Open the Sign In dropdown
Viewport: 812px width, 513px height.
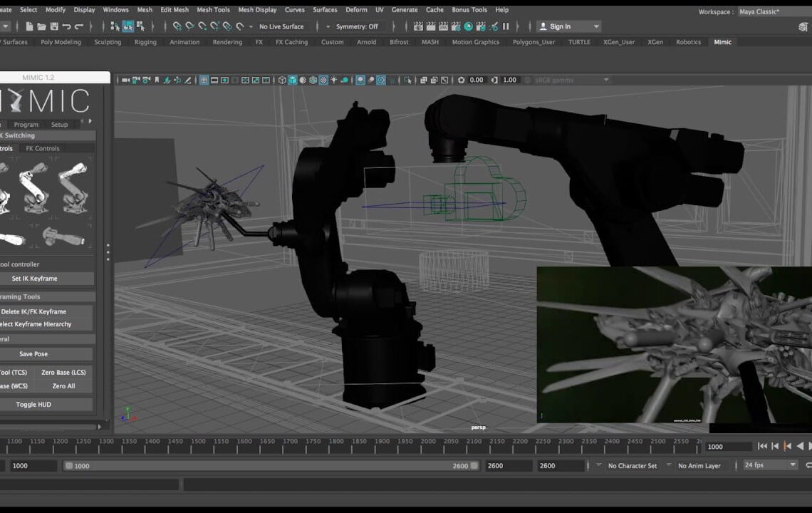568,26
